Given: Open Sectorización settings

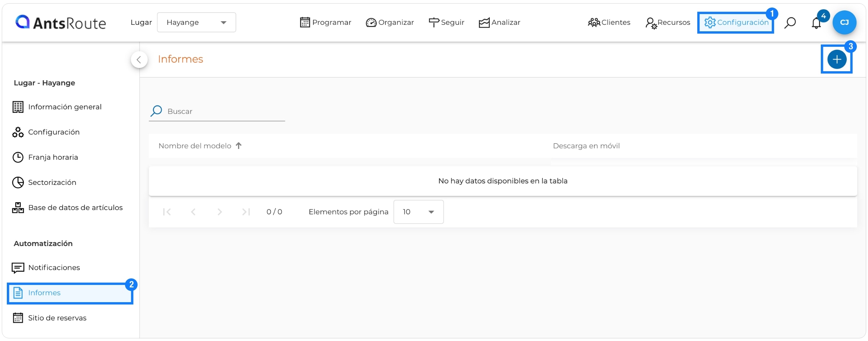Looking at the screenshot, I should (x=44, y=182).
